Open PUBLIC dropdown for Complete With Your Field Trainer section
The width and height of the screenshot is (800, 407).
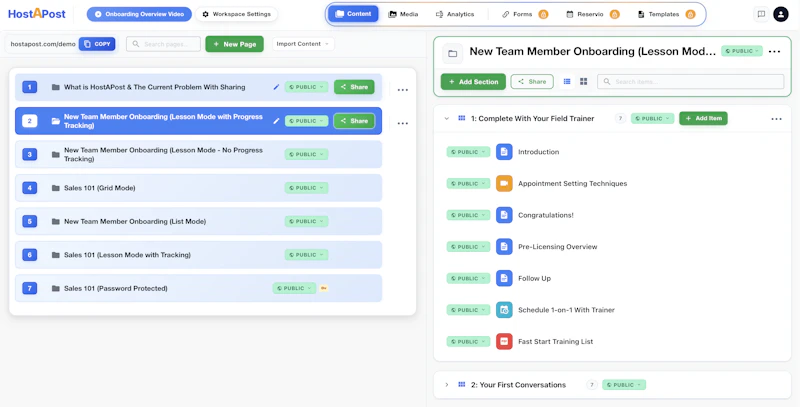(x=652, y=119)
